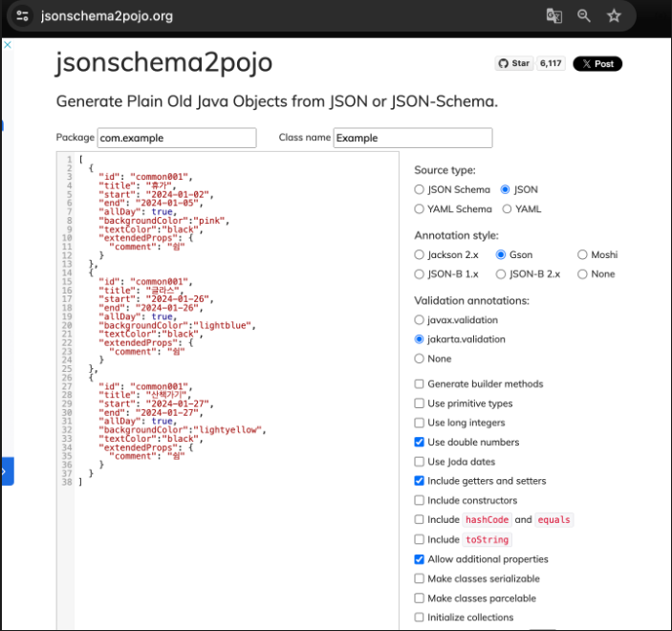Enable Use long integers
Screen dimensions: 672x631
pos(419,423)
